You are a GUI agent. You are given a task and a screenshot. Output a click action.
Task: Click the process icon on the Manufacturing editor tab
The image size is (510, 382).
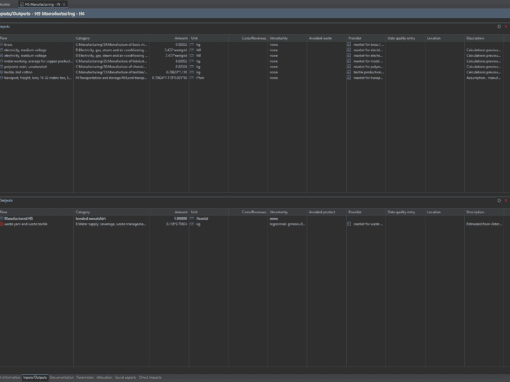pos(22,4)
